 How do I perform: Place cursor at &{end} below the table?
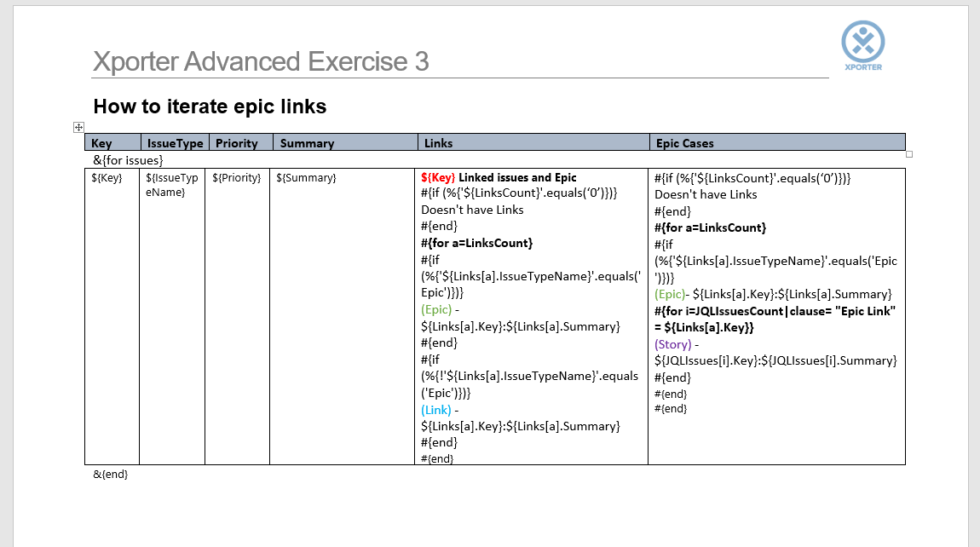(x=111, y=474)
